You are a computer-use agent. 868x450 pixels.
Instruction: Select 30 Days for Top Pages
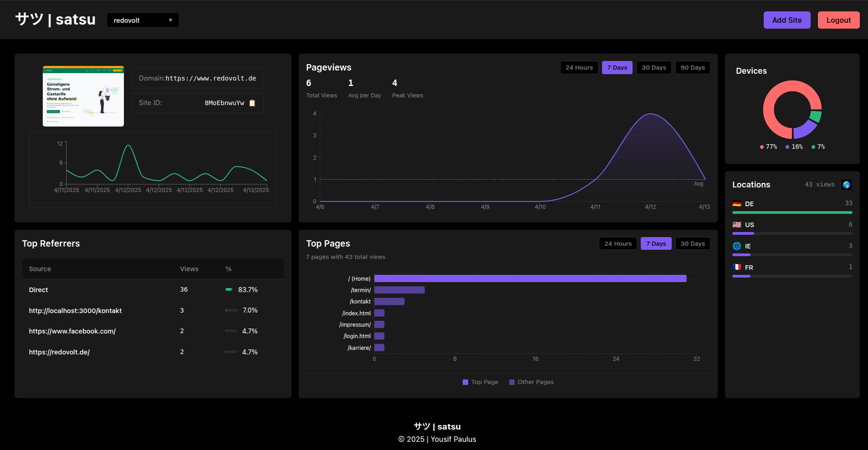[693, 243]
